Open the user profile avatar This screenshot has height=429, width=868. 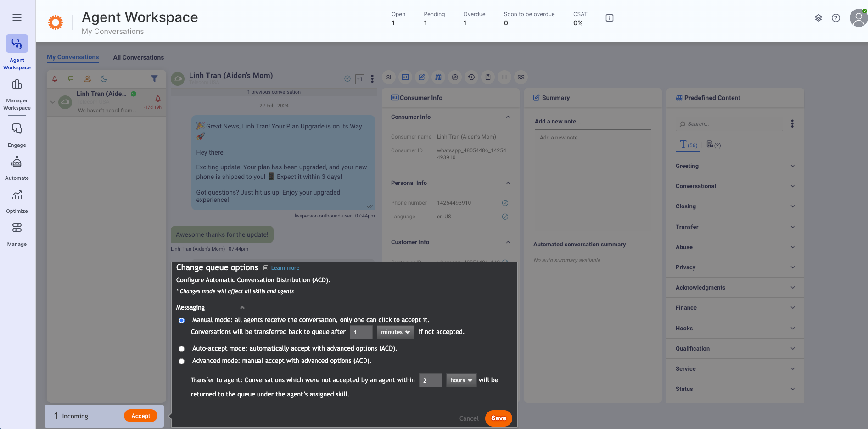click(858, 18)
